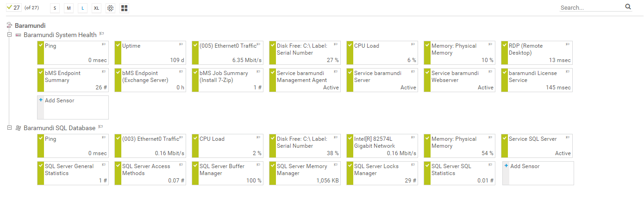Click the search magnifier icon
Image resolution: width=644 pixels, height=201 pixels.
[628, 7]
